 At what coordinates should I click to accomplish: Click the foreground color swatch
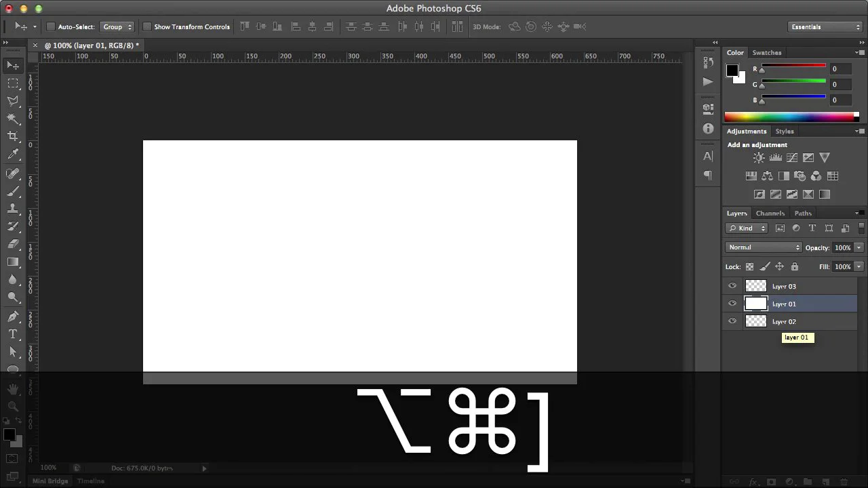click(x=732, y=70)
